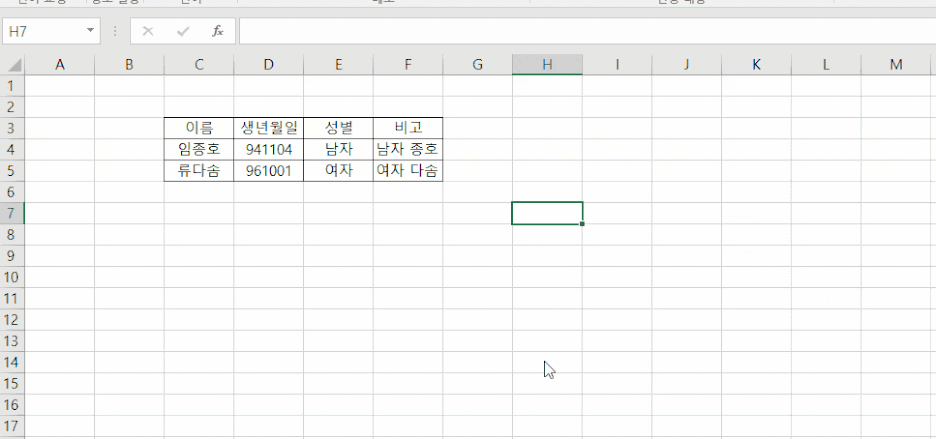Click the formula bar input area
The height and width of the screenshot is (439, 936).
587,31
